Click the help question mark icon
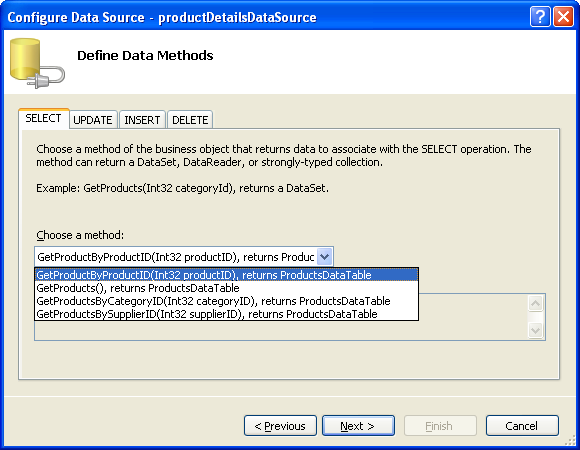Image resolution: width=580 pixels, height=450 pixels. [540, 17]
